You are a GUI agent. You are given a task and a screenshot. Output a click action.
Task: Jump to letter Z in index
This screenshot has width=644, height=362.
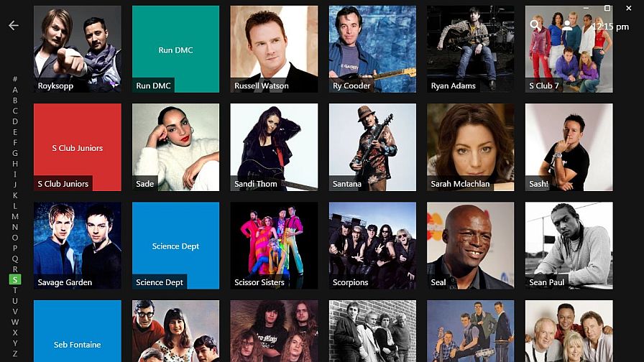(x=15, y=353)
